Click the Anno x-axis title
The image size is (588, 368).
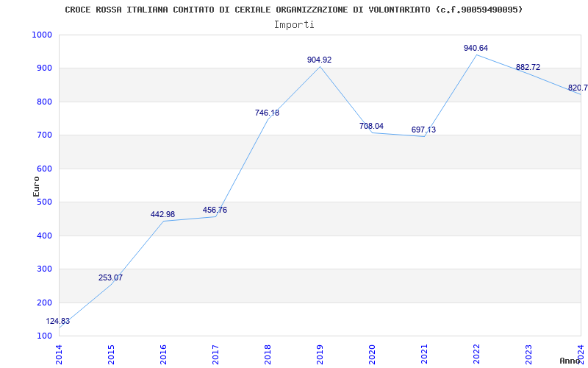tap(570, 361)
